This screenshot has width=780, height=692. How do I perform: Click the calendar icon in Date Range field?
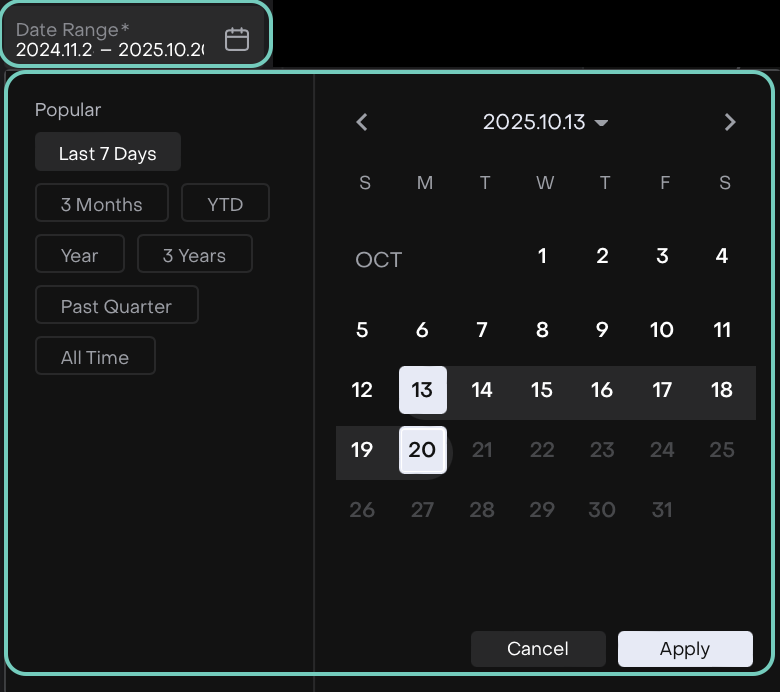point(237,39)
